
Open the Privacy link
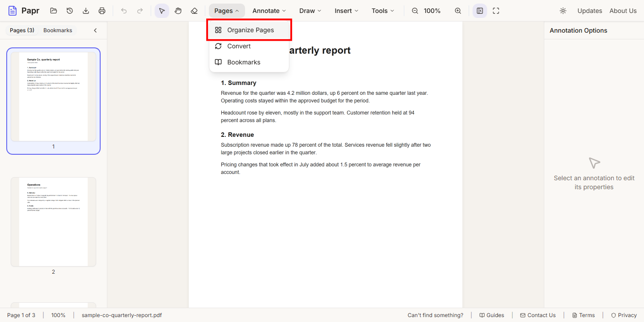(x=623, y=315)
